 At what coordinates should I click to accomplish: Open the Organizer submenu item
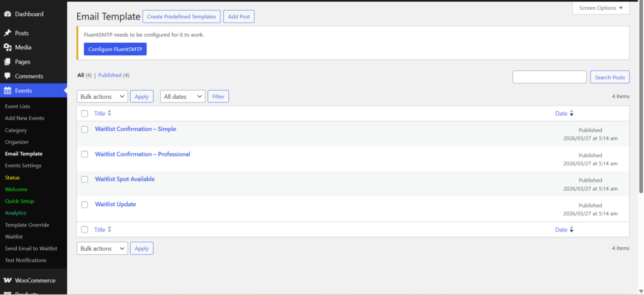point(17,142)
